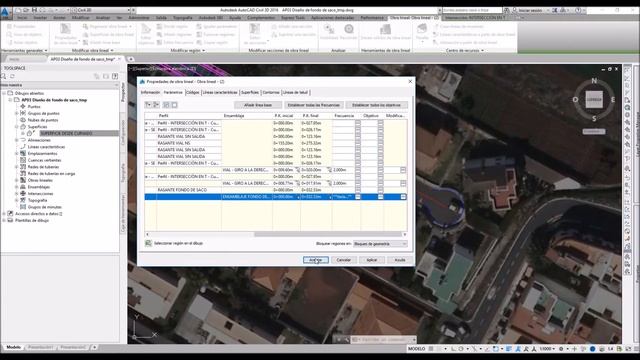Screen dimensions: 640x360
Task: Expand the Intersecciones tree node
Action: (x=17, y=193)
